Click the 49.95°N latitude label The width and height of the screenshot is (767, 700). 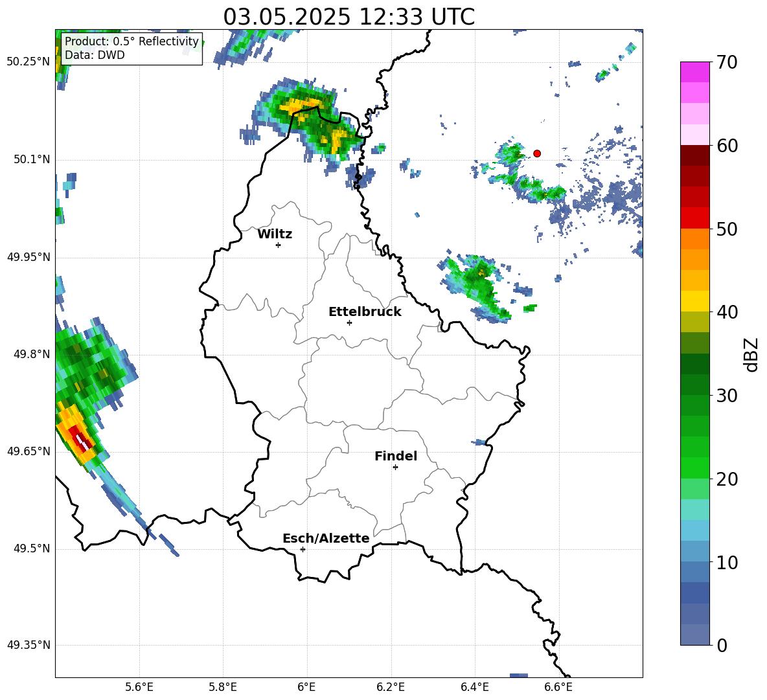coord(29,256)
